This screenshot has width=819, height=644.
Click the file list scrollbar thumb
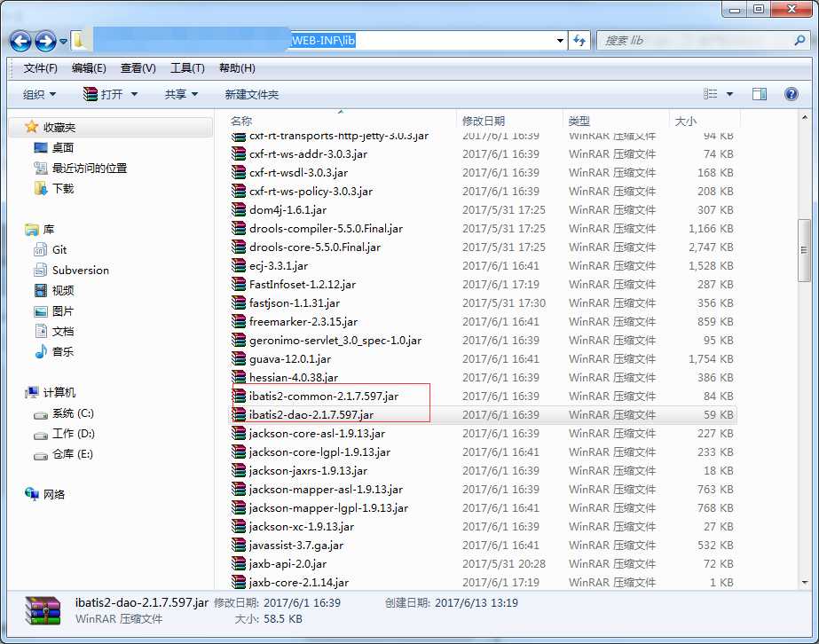804,251
